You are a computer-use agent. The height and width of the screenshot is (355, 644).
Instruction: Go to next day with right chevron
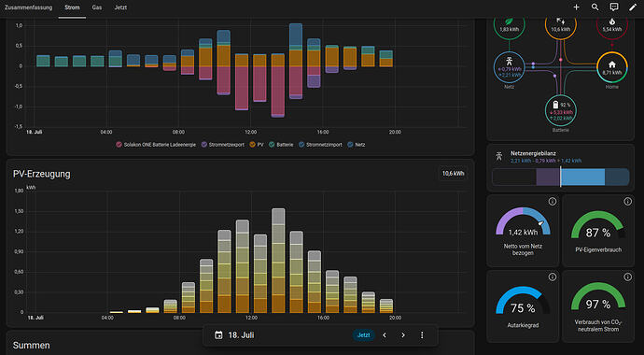coord(403,335)
